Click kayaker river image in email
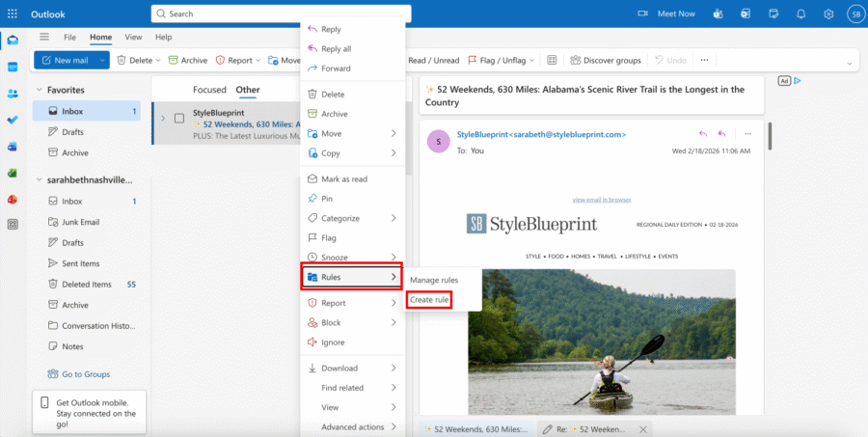The width and height of the screenshot is (868, 437). pyautogui.click(x=602, y=341)
